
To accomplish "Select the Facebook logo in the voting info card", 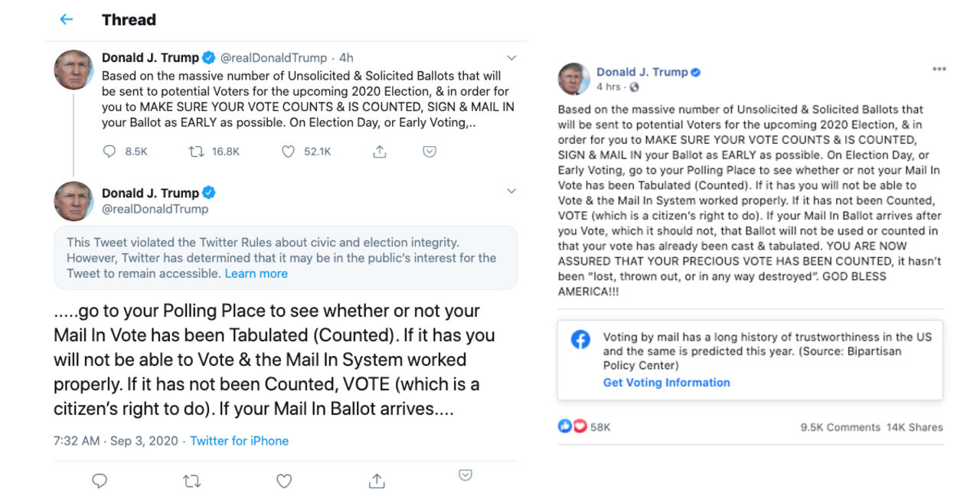I will pos(580,340).
